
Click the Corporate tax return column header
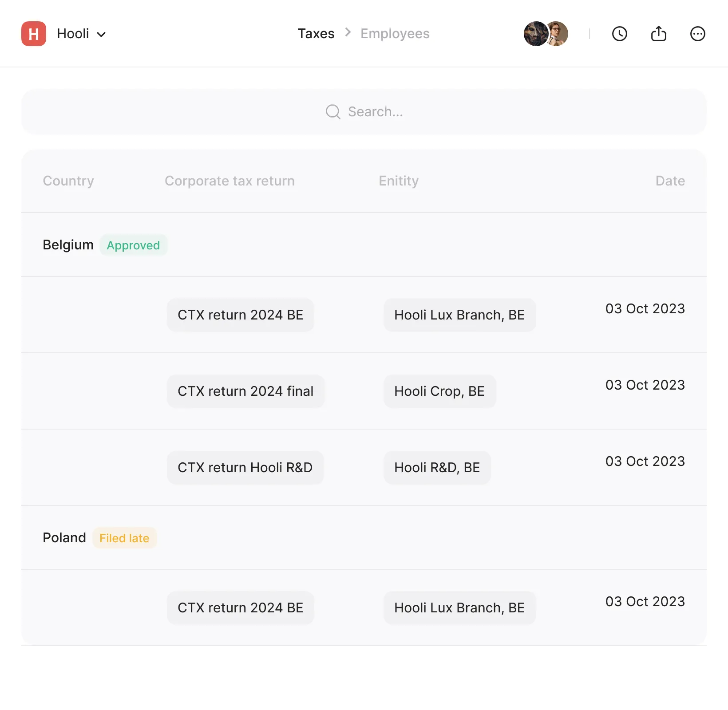coord(229,181)
